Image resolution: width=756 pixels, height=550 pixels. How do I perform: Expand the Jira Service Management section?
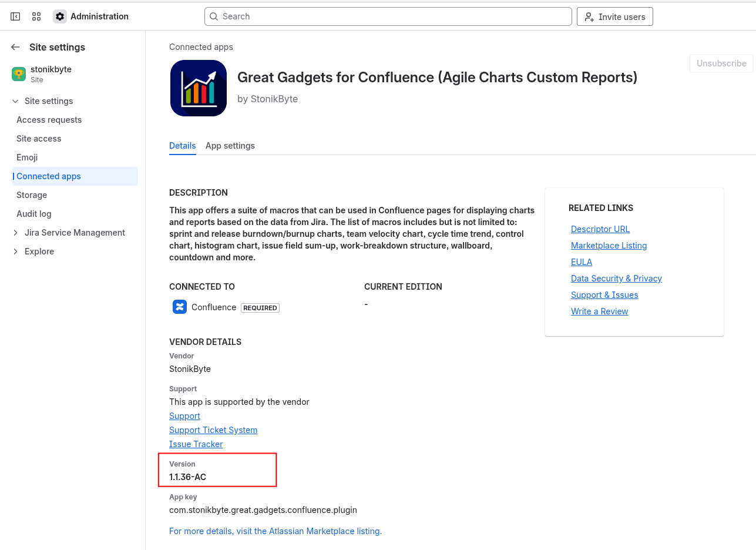tap(15, 233)
